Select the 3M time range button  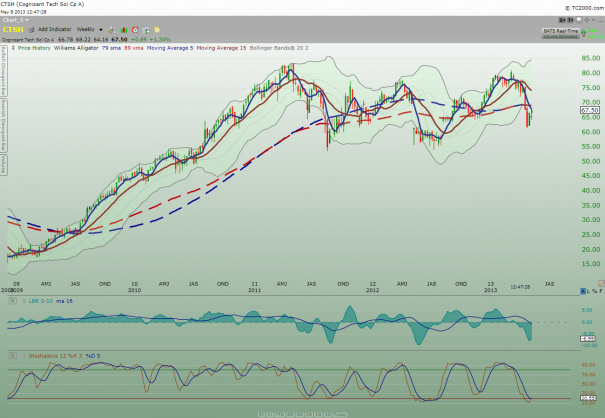click(x=300, y=415)
